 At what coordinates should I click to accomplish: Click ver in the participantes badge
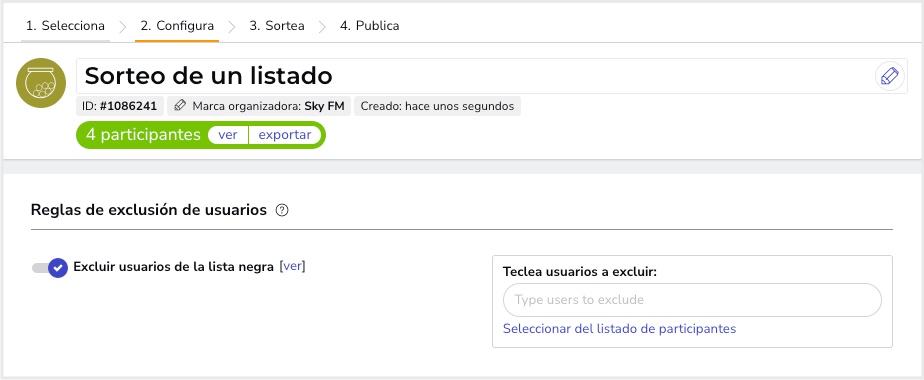(x=228, y=135)
